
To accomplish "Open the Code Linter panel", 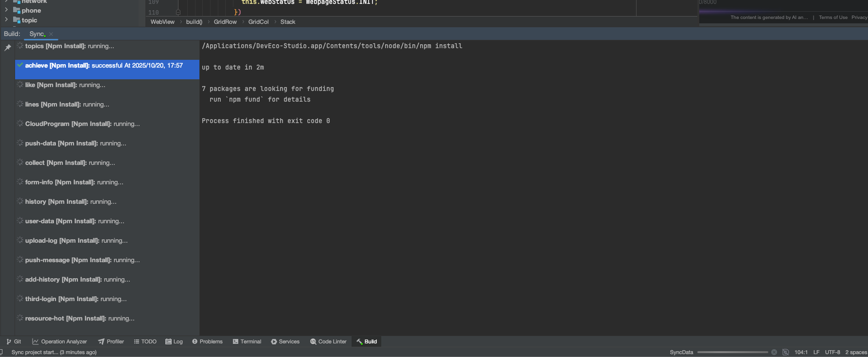I will tap(328, 341).
